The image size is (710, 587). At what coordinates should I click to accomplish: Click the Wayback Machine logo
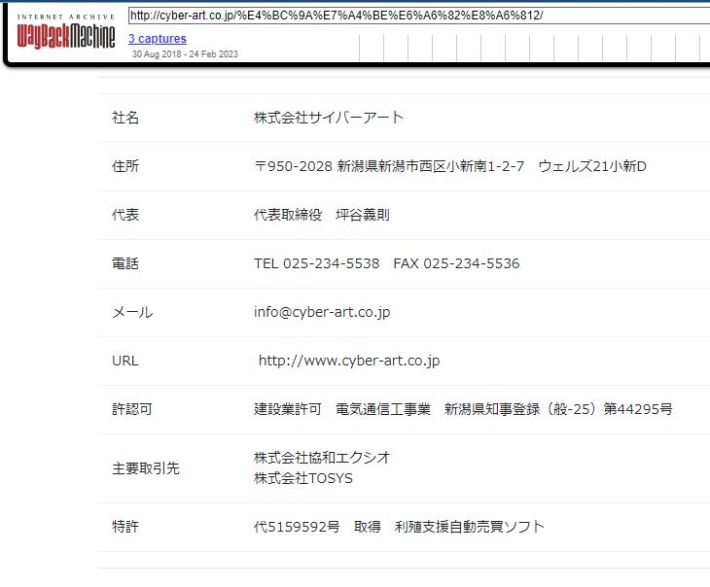click(66, 32)
